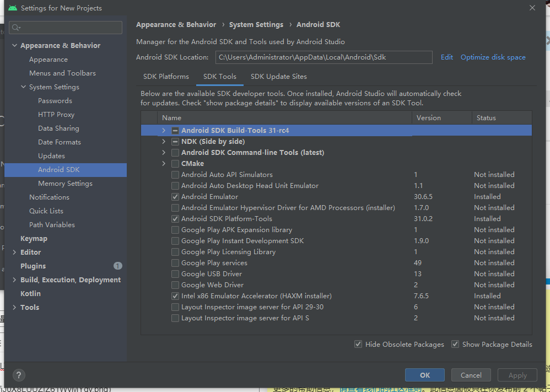Open the SDK Update Sites tab
The width and height of the screenshot is (550, 392).
click(x=279, y=77)
